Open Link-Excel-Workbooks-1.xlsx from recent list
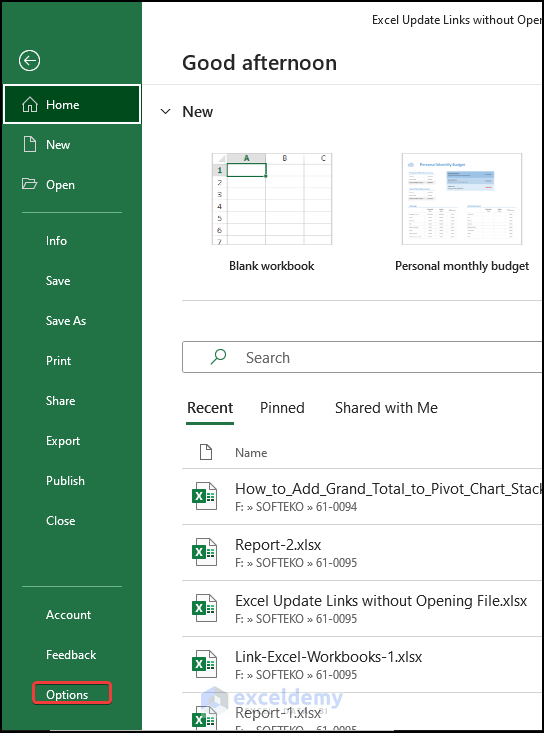544x733 pixels. pos(363,665)
